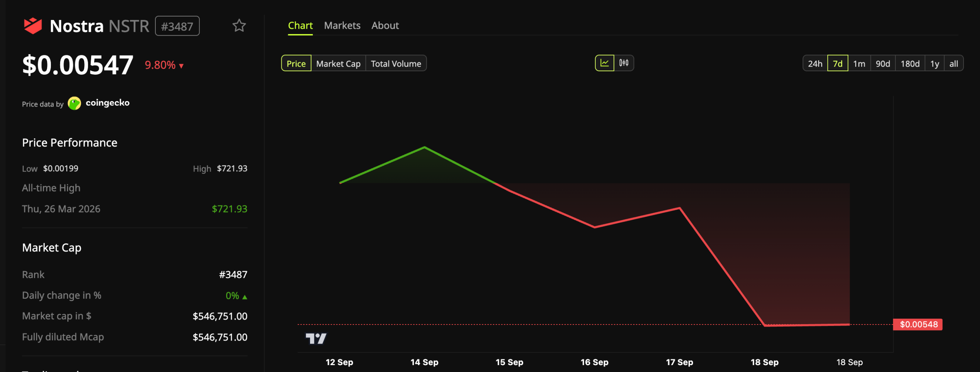This screenshot has height=372, width=980.
Task: Set chart range to 1m
Action: (x=859, y=63)
